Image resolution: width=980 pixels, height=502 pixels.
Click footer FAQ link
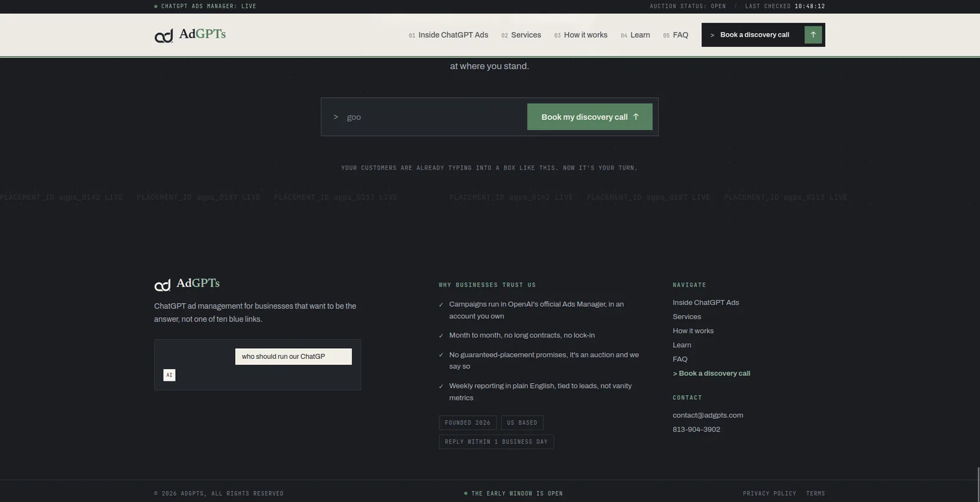(x=680, y=359)
